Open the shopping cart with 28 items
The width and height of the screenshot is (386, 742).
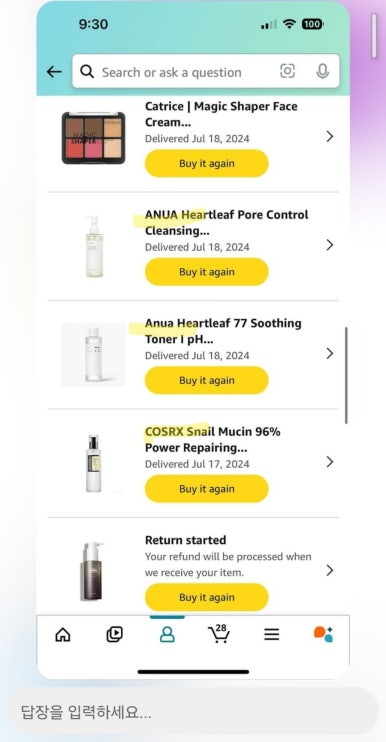219,634
